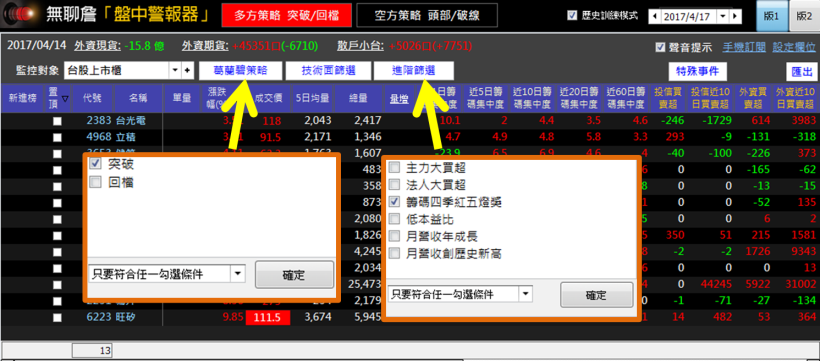820x361 pixels.
Task: Check the 回檔 option
Action: click(95, 182)
